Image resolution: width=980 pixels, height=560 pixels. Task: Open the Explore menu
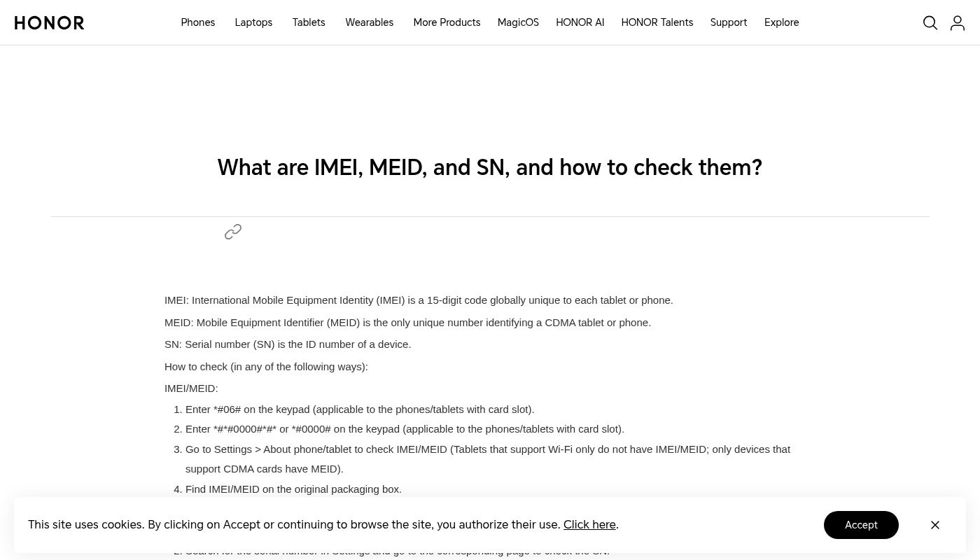(x=781, y=22)
